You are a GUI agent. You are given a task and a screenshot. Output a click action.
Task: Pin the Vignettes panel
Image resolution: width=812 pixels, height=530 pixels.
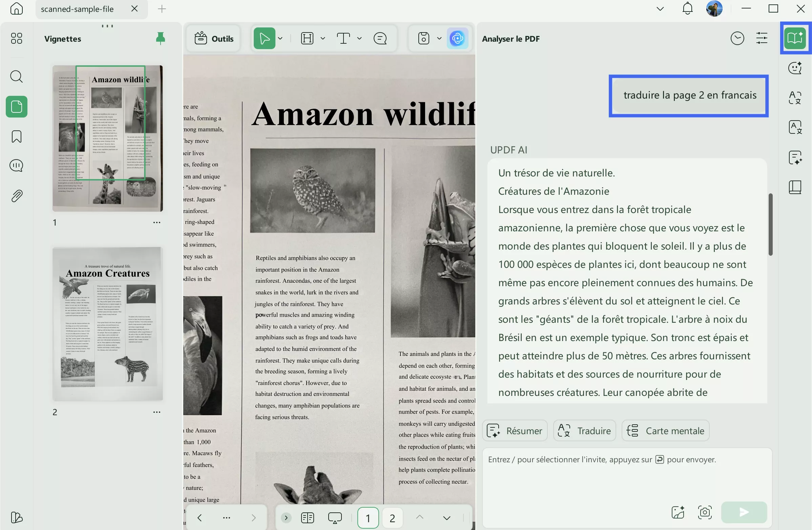pos(160,38)
